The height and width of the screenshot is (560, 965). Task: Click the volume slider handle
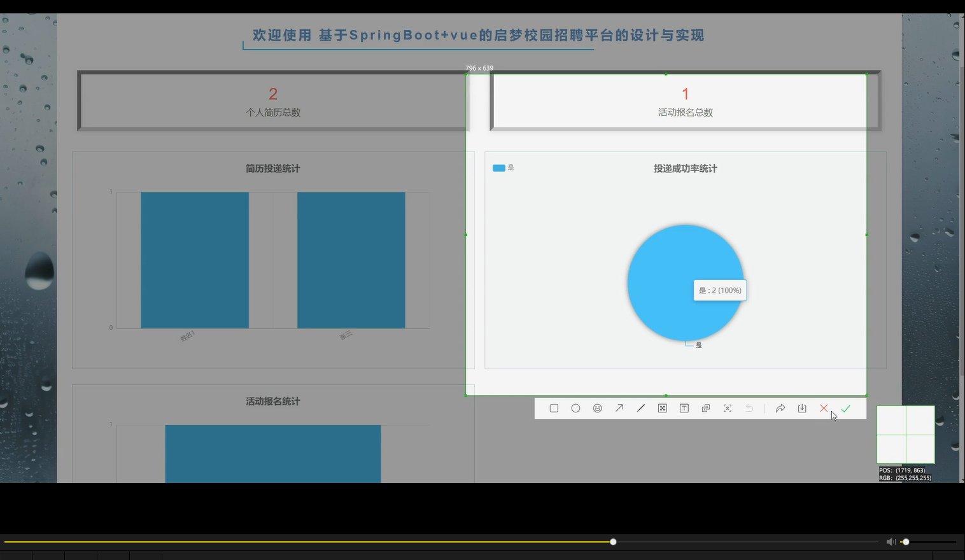click(906, 542)
